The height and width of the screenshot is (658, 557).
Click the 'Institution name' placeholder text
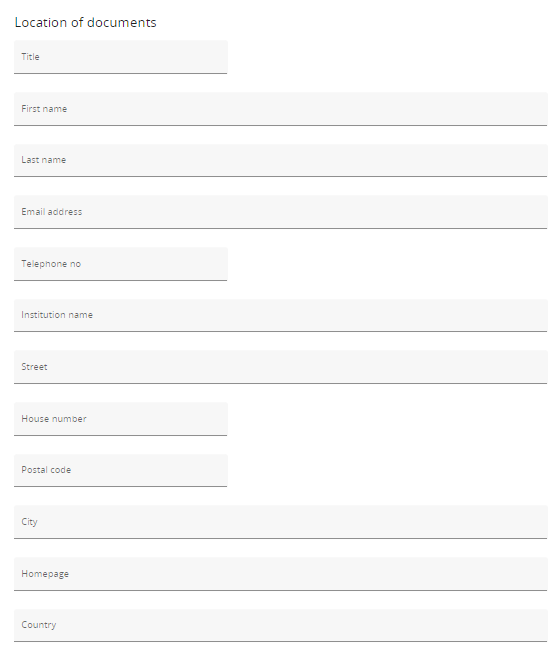(57, 315)
